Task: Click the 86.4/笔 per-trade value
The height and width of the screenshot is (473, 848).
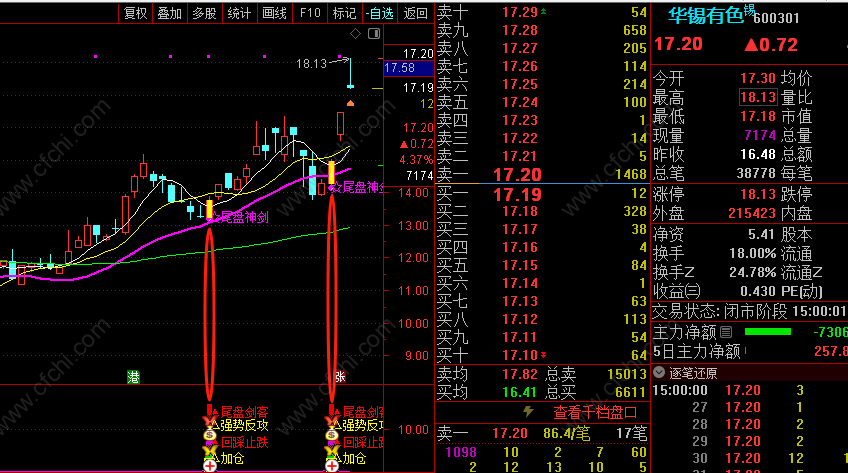Action: (x=566, y=434)
